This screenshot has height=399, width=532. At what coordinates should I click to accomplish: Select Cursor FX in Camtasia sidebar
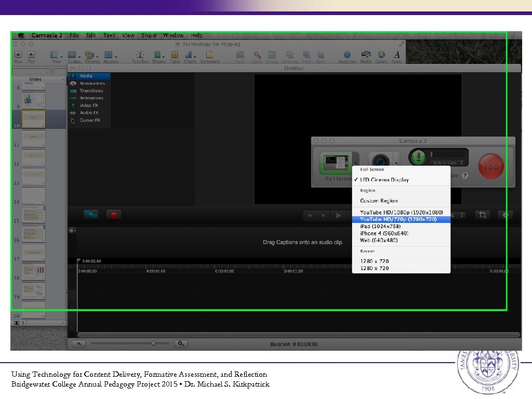point(89,120)
